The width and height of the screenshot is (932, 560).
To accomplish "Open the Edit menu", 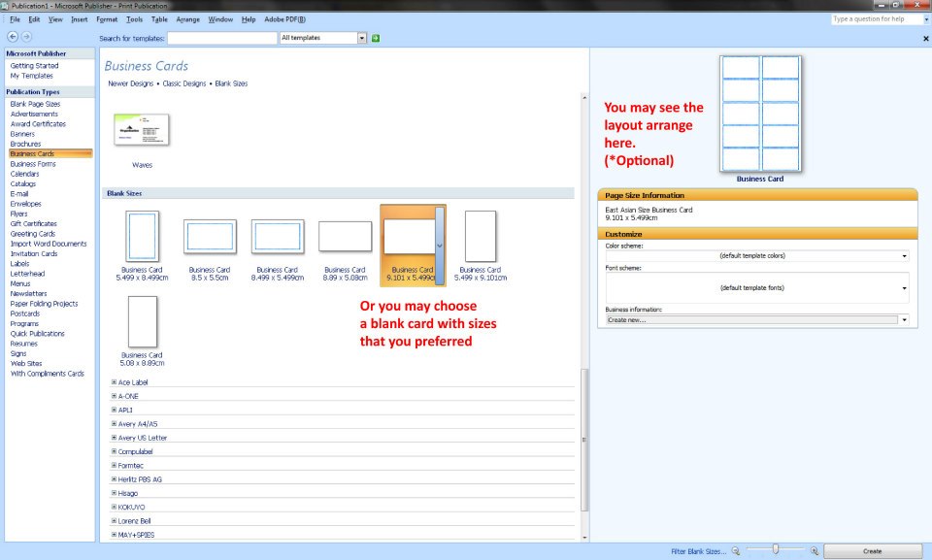I will point(35,19).
